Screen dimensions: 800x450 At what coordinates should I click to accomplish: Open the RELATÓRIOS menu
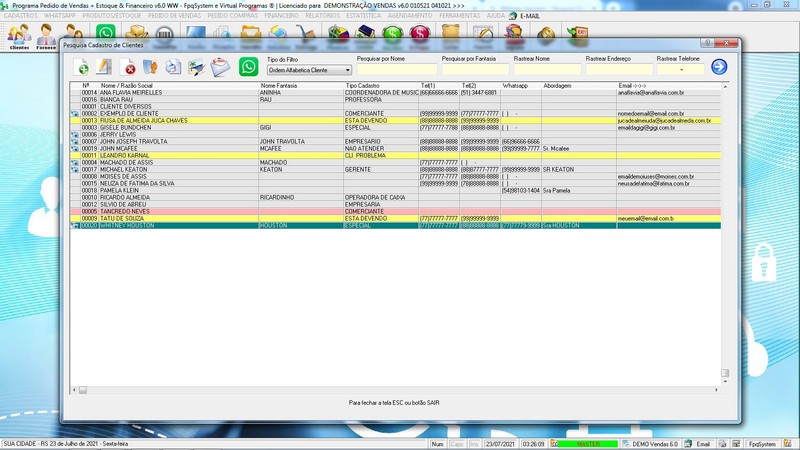click(x=322, y=16)
